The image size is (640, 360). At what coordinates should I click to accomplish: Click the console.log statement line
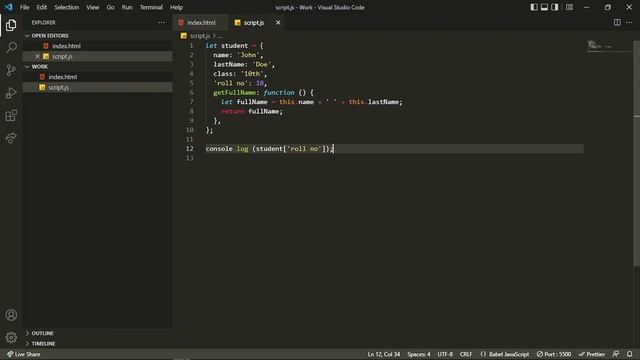coord(270,149)
